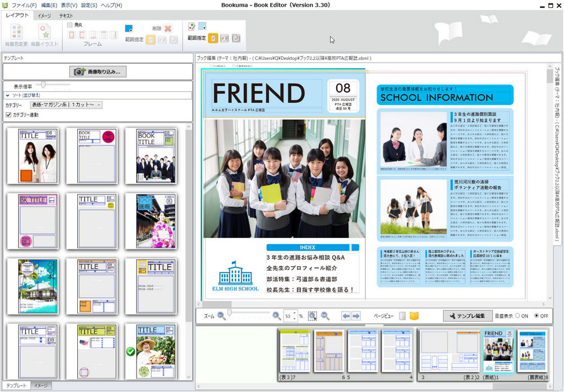Collapse the ソート (並び替え) section
Screen dimensions: 564x392
(8, 95)
